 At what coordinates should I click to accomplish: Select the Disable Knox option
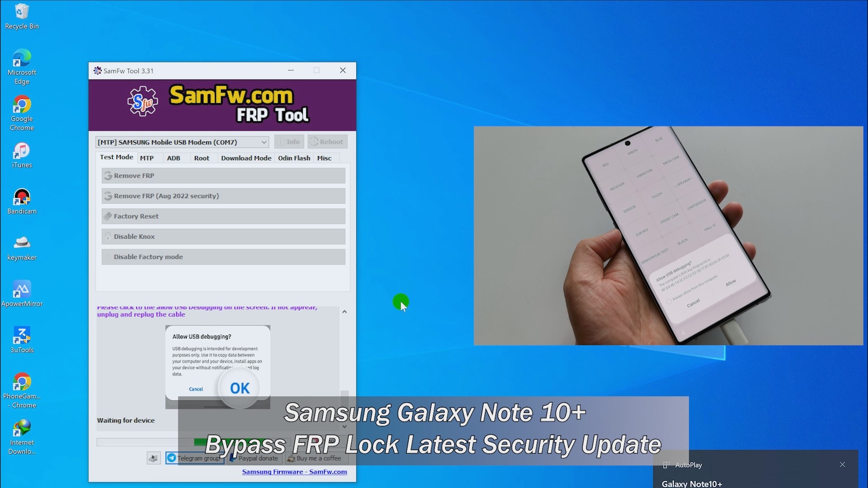tap(223, 237)
